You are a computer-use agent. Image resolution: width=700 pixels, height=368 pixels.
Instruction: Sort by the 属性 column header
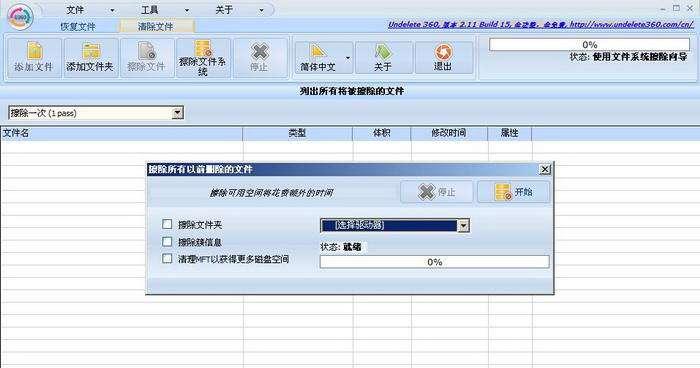510,133
